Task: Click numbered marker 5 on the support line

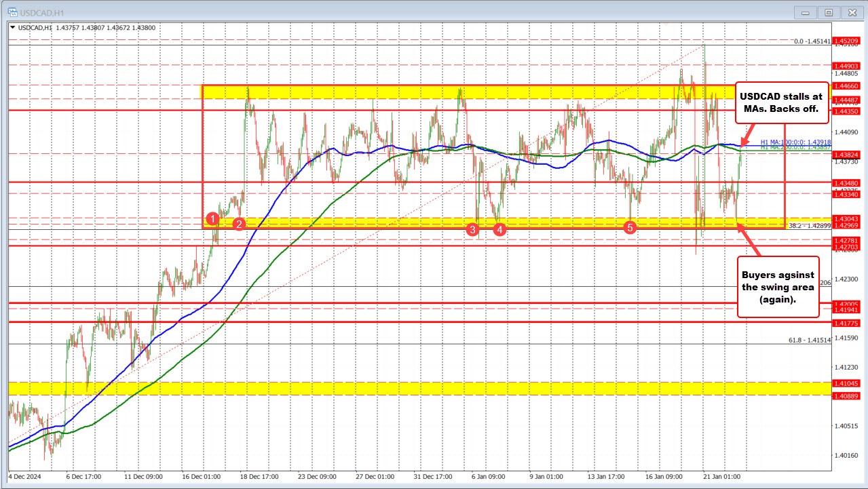Action: 630,229
